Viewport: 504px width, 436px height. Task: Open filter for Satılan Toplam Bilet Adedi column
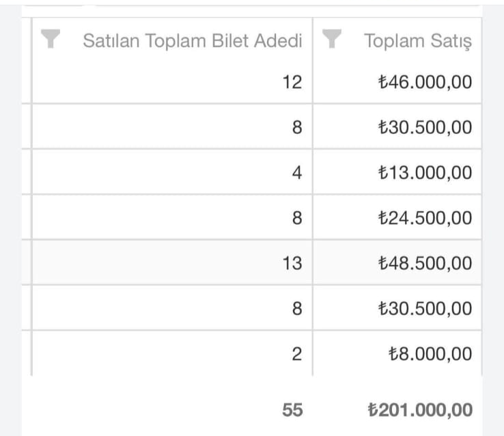pyautogui.click(x=51, y=39)
